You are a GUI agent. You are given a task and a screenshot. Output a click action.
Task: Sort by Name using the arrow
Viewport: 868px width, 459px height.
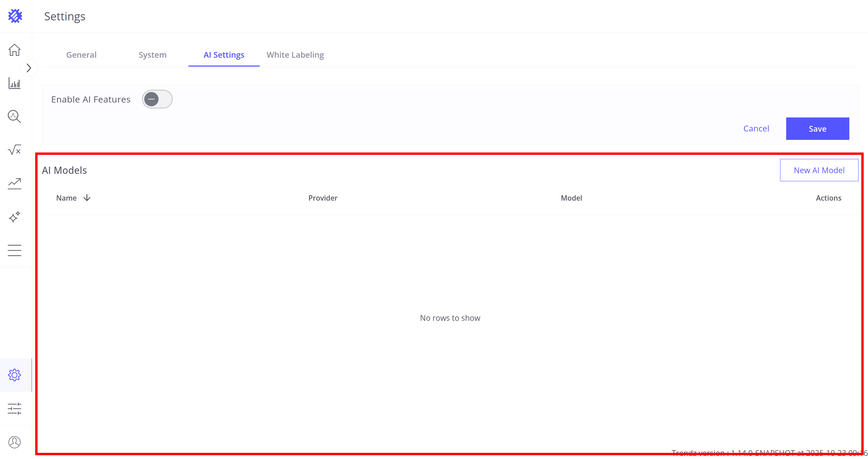87,198
